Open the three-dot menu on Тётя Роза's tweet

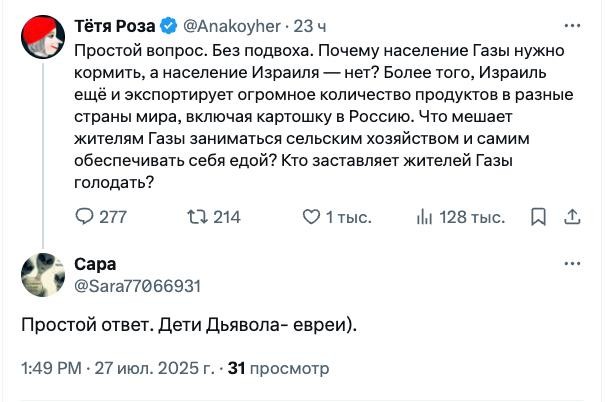pos(572,26)
